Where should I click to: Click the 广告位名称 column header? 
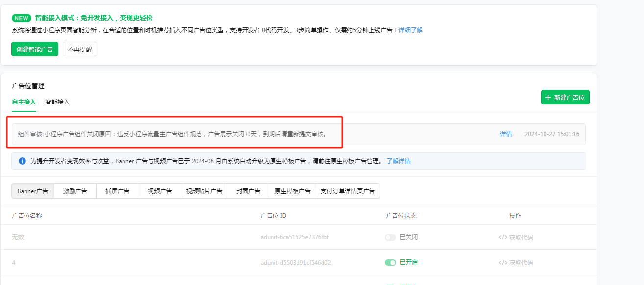tap(27, 216)
